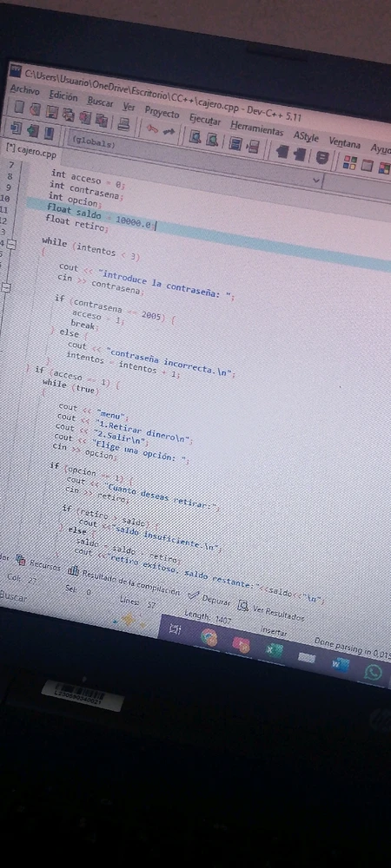Viewport: 391px width, 868px height.
Task: Click the first icon left of (globals) dropdown
Action: [16, 128]
